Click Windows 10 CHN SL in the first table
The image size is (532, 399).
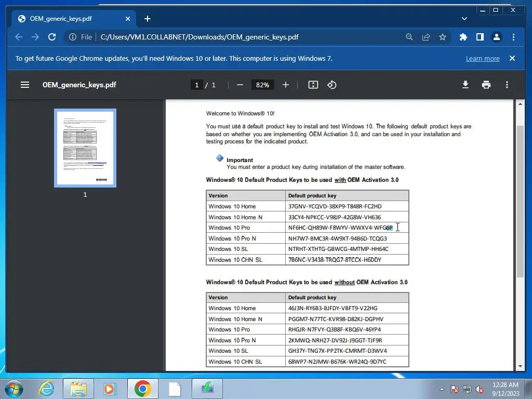pyautogui.click(x=235, y=260)
